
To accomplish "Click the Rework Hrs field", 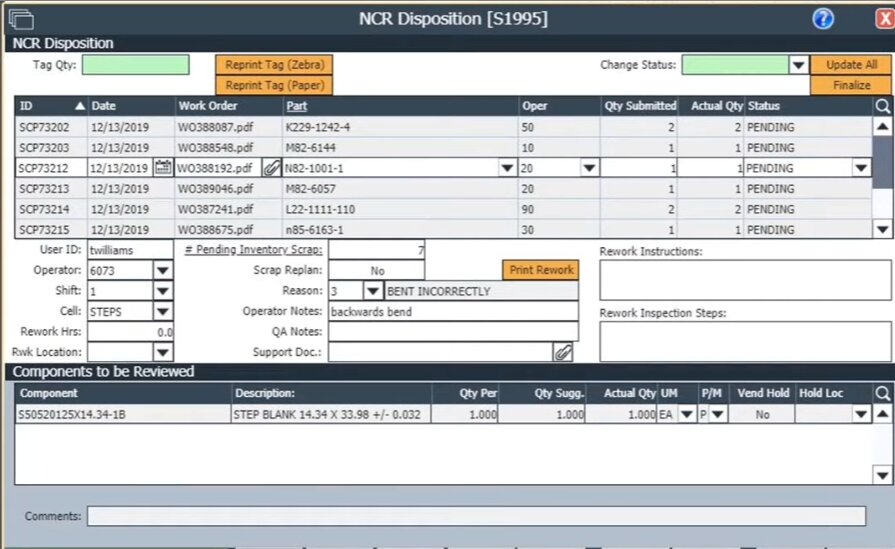I will (130, 332).
